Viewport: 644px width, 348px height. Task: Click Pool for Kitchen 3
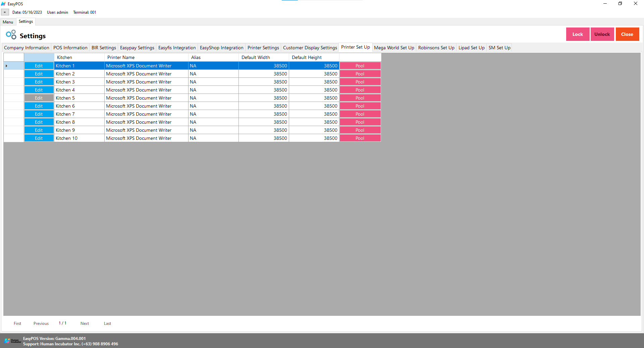point(360,82)
